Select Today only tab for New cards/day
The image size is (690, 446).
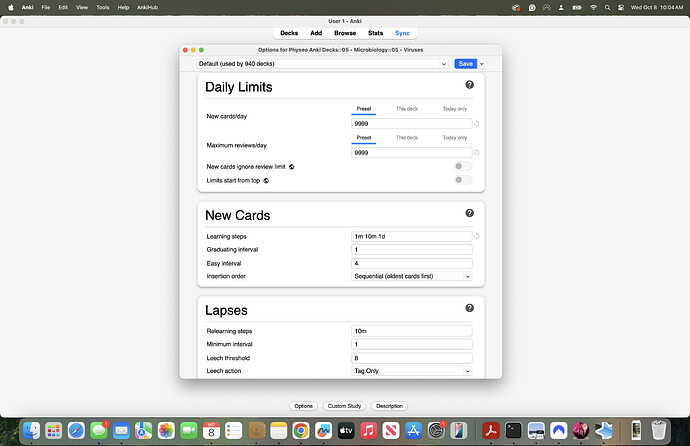pyautogui.click(x=455, y=109)
